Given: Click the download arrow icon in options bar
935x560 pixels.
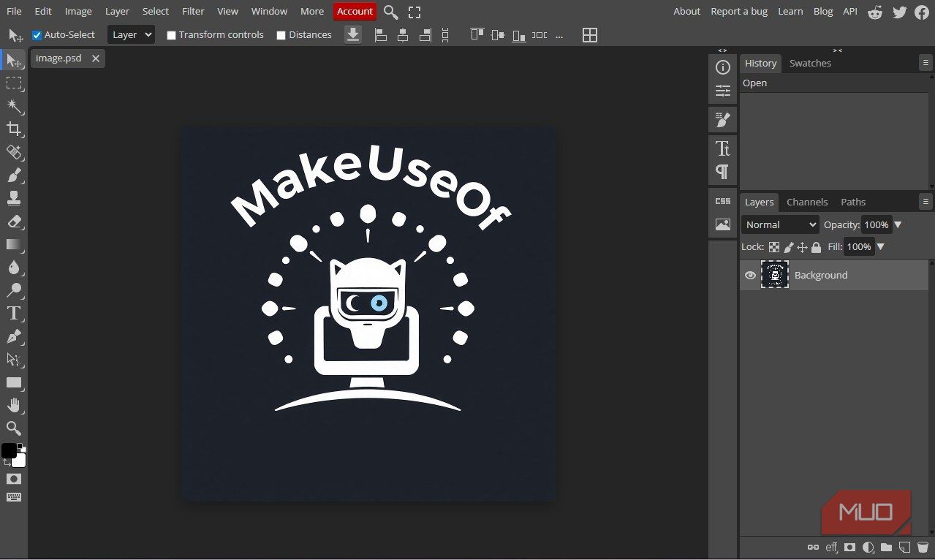Looking at the screenshot, I should (353, 35).
